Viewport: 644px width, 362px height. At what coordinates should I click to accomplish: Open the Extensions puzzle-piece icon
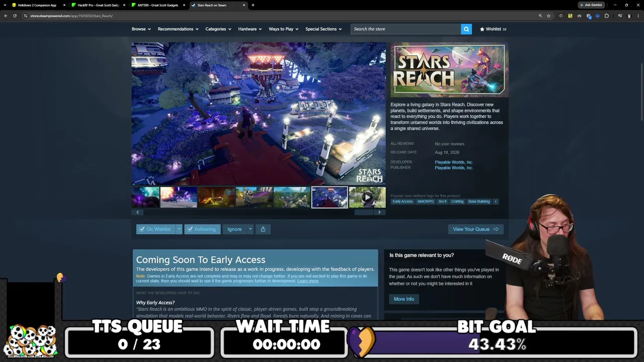coord(606,16)
